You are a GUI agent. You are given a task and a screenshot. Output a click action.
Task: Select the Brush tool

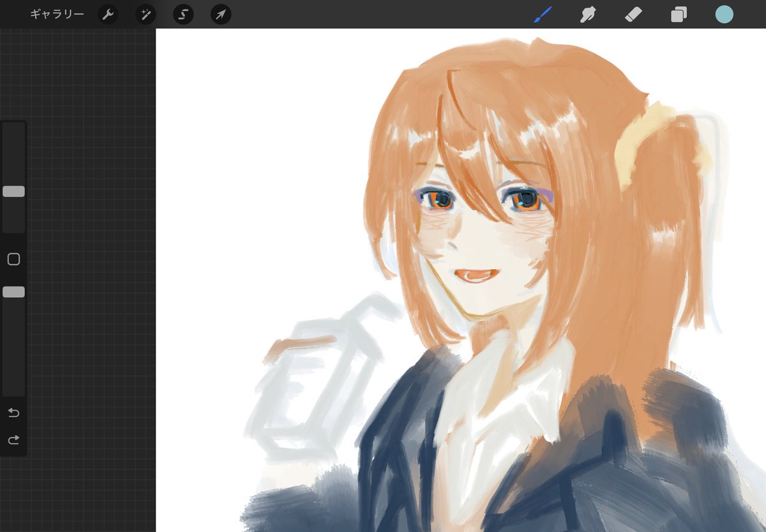pyautogui.click(x=541, y=14)
